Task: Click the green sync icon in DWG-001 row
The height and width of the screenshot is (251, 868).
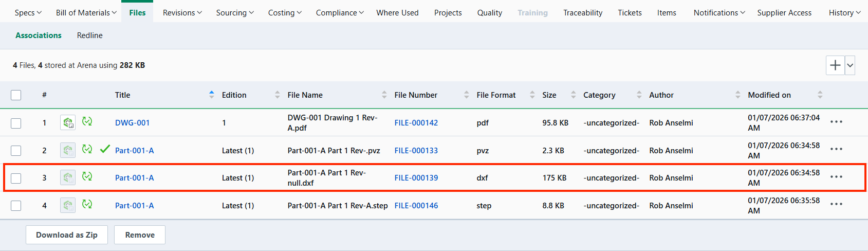Action: [x=87, y=121]
